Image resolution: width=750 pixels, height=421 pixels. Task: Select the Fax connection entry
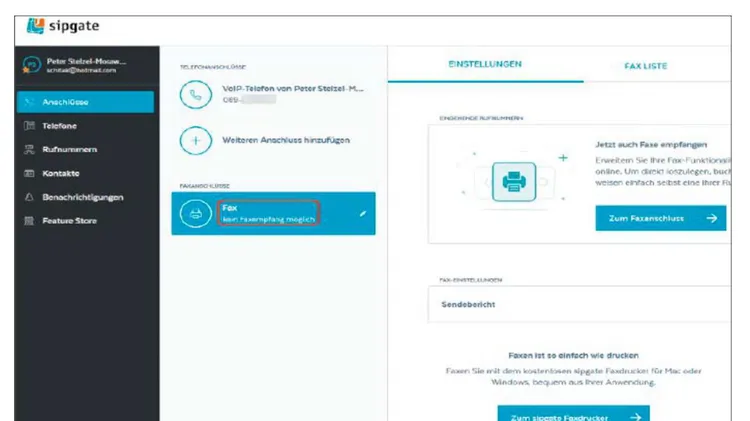point(274,213)
